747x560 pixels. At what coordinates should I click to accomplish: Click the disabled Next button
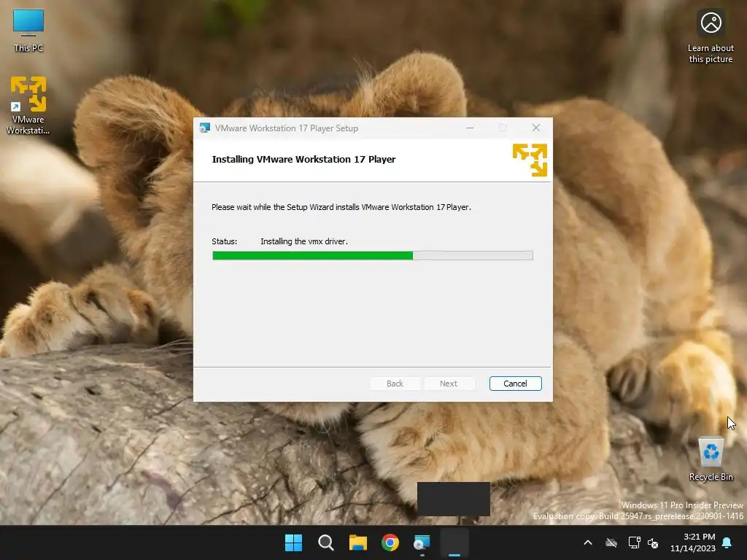[449, 384]
